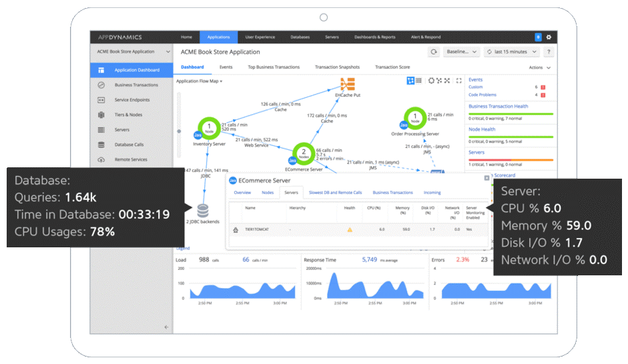Open Top Business Transactions tab

coord(274,67)
